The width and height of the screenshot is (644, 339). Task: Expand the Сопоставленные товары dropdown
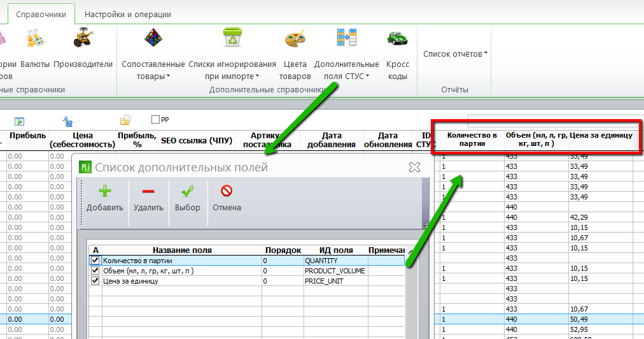point(169,76)
